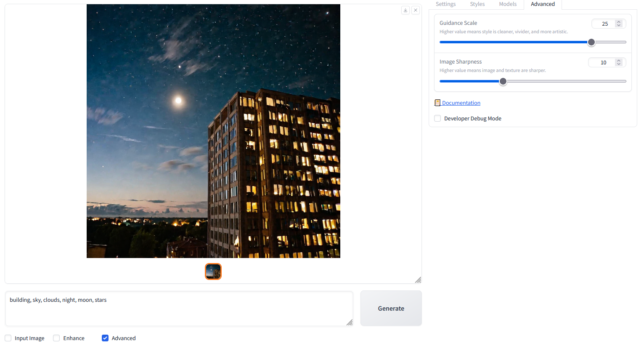Viewport: 644px width, 346px height.
Task: Click the Documentation book icon
Action: pos(437,103)
